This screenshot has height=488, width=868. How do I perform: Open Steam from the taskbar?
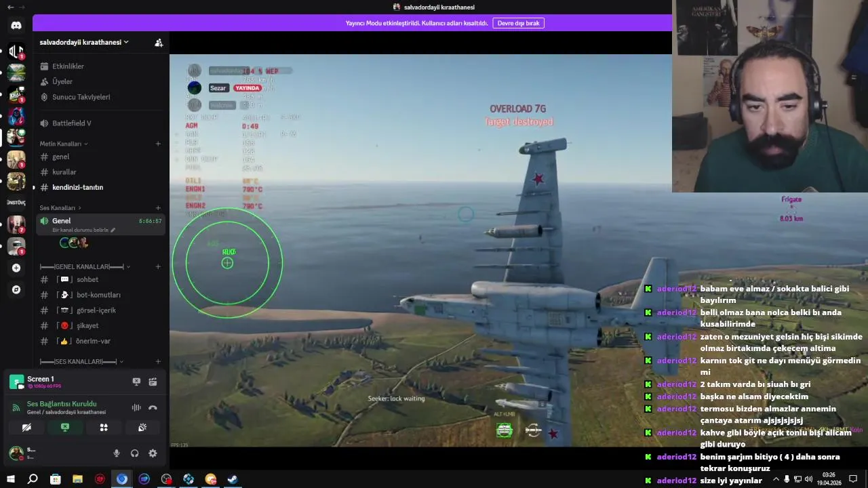tap(233, 479)
